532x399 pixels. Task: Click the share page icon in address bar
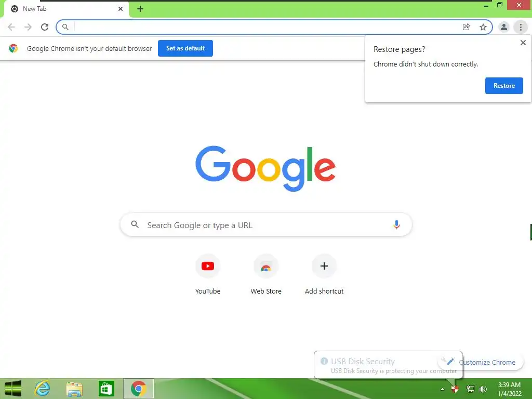point(467,27)
